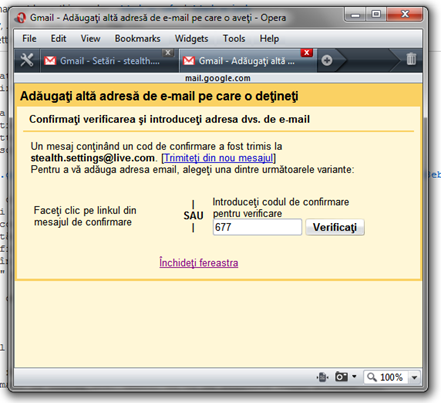
Task: Minimize the Opera window
Action: 355,15
